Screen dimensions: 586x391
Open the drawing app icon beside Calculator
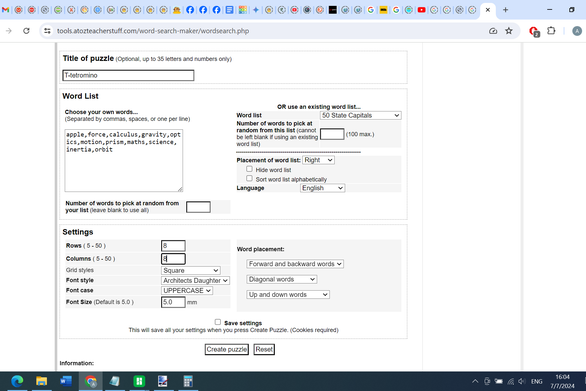pyautogui.click(x=163, y=381)
